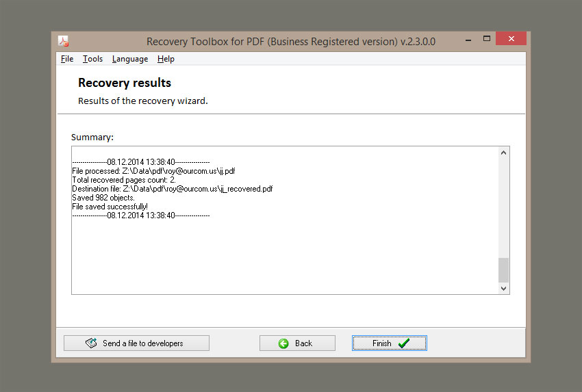582x392 pixels.
Task: Open the Tools menu
Action: (93, 59)
